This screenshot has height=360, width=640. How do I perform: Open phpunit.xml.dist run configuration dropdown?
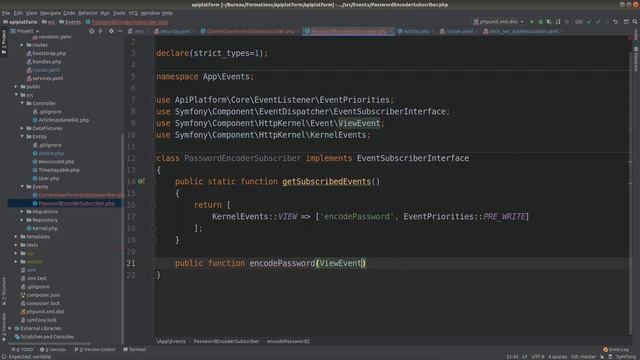tap(499, 22)
